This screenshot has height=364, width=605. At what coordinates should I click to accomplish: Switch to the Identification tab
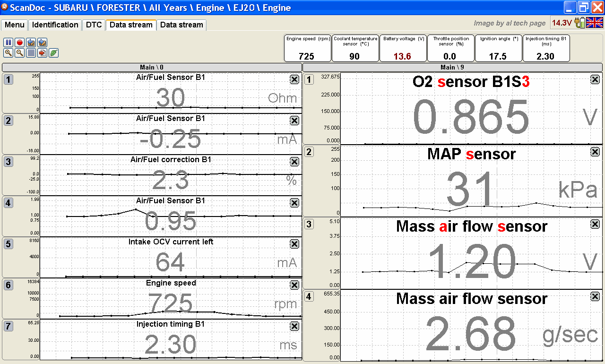(x=55, y=25)
